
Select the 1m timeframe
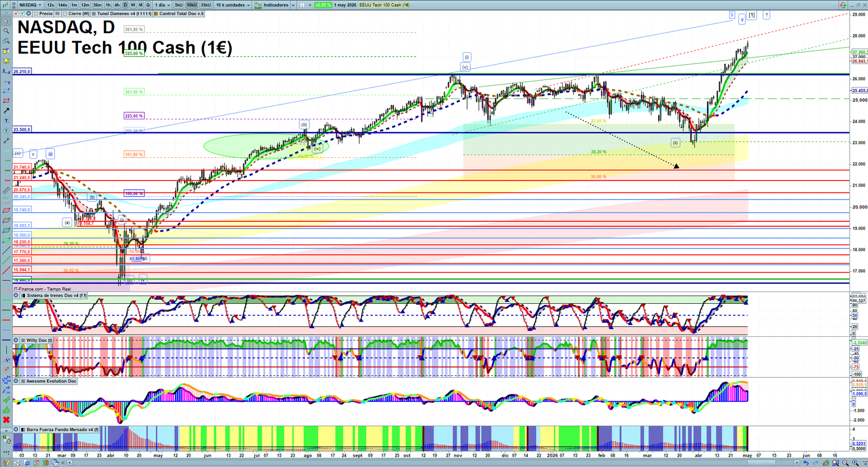click(74, 5)
